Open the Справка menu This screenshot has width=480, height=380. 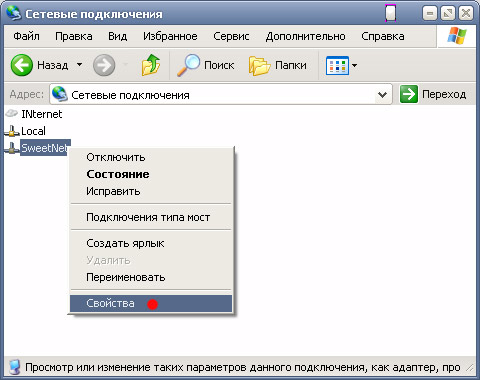[383, 36]
